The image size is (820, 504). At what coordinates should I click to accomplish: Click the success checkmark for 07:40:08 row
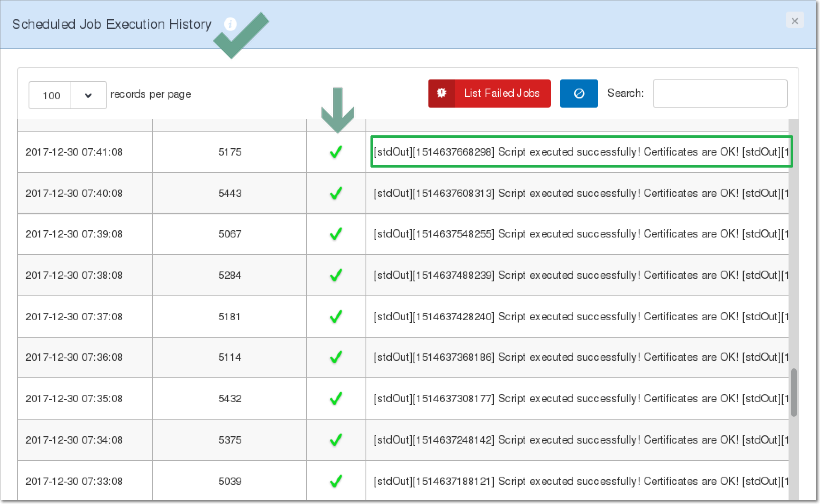[x=336, y=193]
